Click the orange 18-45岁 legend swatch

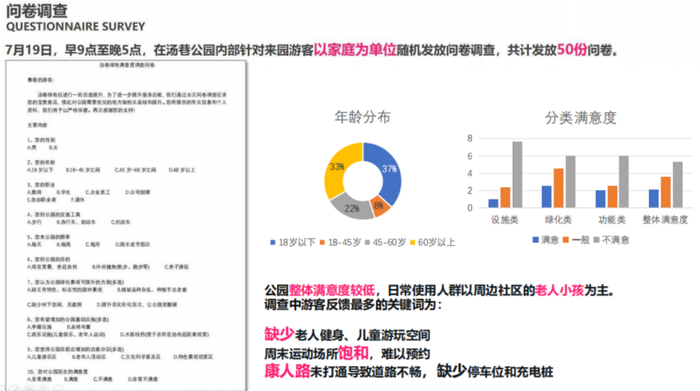click(x=322, y=242)
